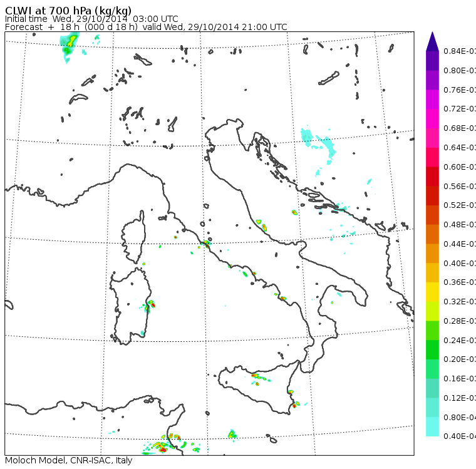Select the yellow colorbar segment between 0.32E-03 and 0.36E-03
476x469 pixels.
(x=432, y=292)
